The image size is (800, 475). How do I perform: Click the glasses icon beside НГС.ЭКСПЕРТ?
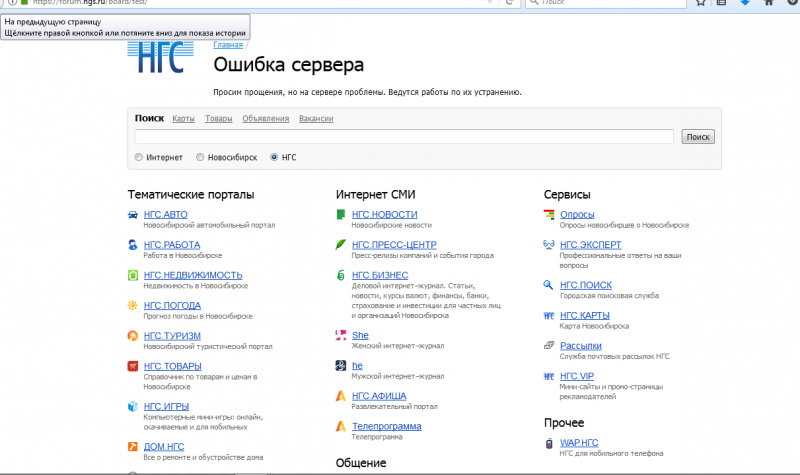(x=548, y=245)
